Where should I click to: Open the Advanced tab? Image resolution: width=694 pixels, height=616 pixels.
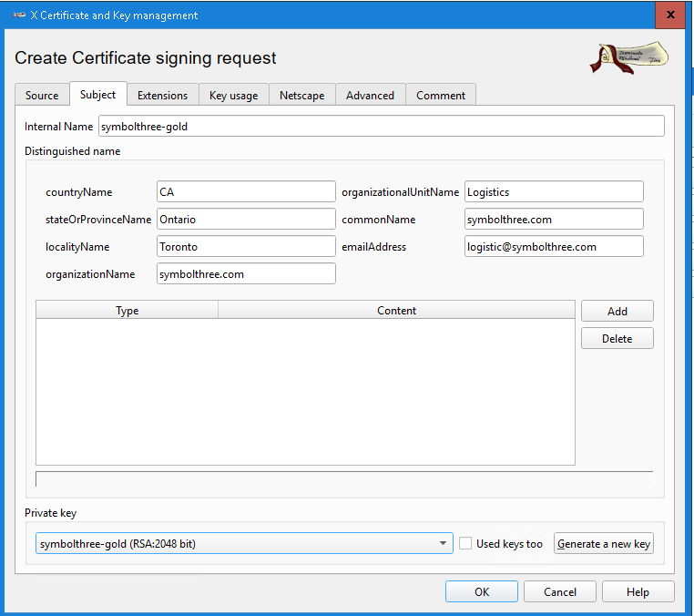click(370, 96)
